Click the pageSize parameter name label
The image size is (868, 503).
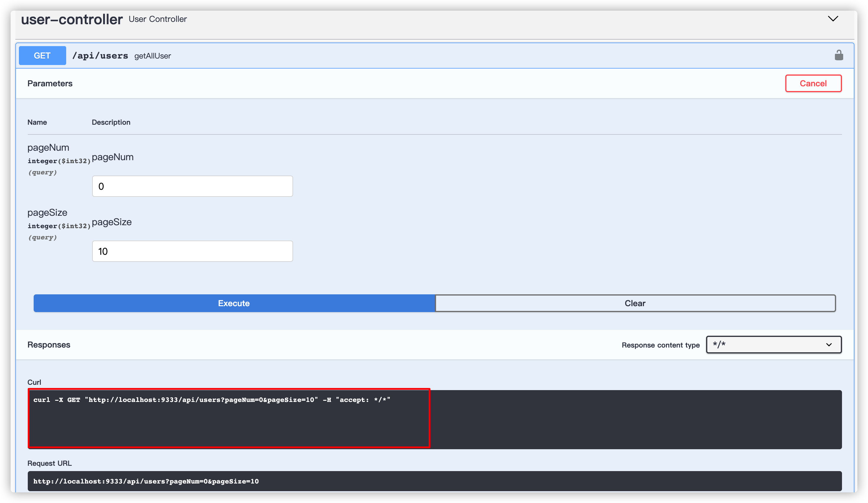[x=47, y=212]
